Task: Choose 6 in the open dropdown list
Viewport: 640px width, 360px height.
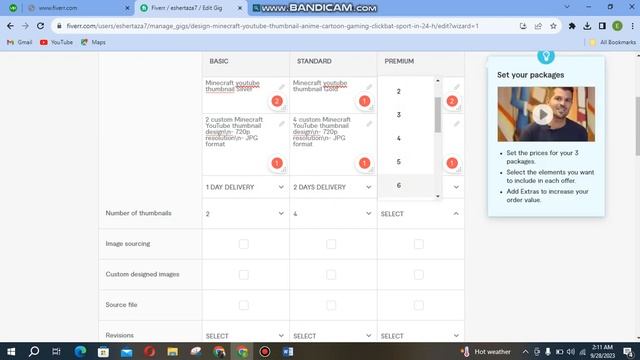Action: 406,186
